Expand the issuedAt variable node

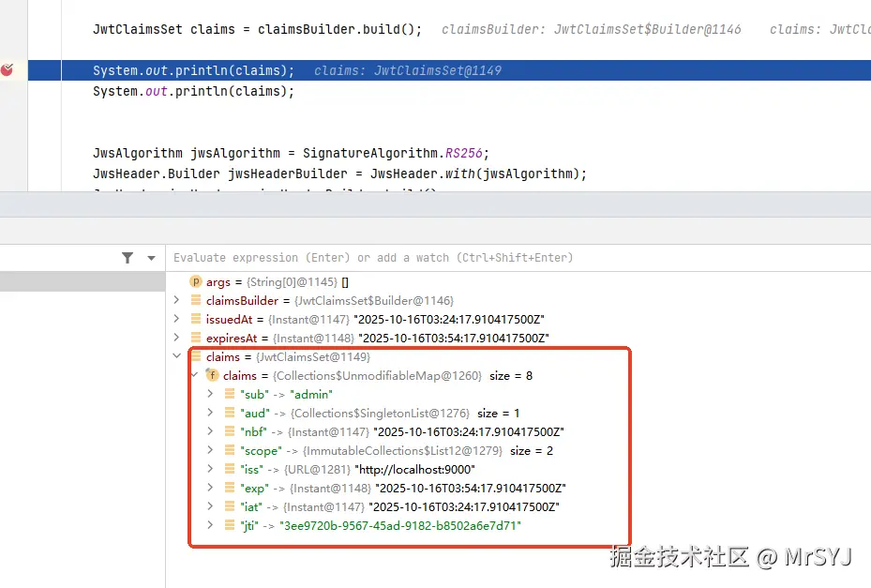[x=176, y=319]
